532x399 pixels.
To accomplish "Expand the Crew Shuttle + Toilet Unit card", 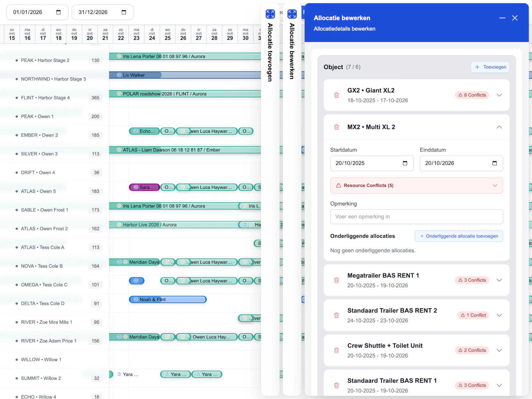I will pyautogui.click(x=499, y=350).
